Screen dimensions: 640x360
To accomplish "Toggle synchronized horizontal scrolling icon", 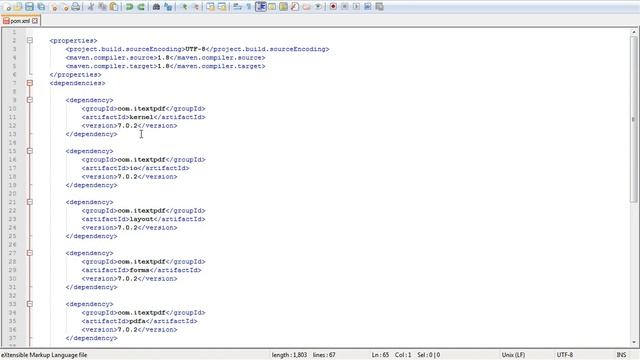I will pyautogui.click(x=222, y=7).
